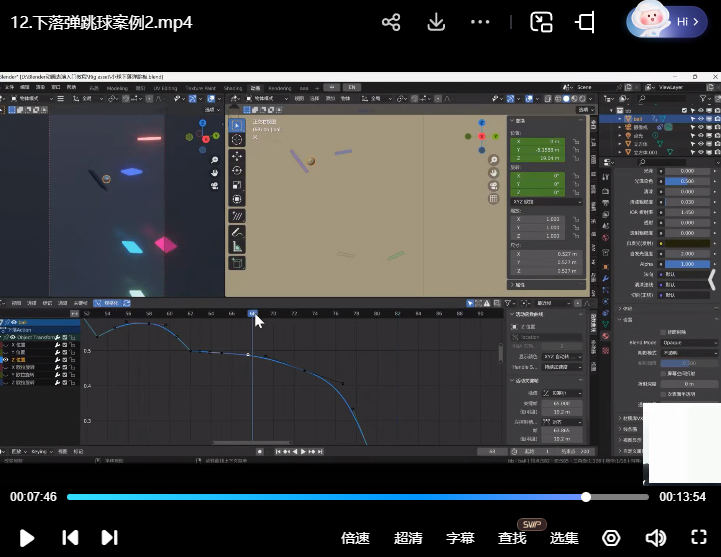
Task: Click the 查找 search button
Action: tap(512, 538)
